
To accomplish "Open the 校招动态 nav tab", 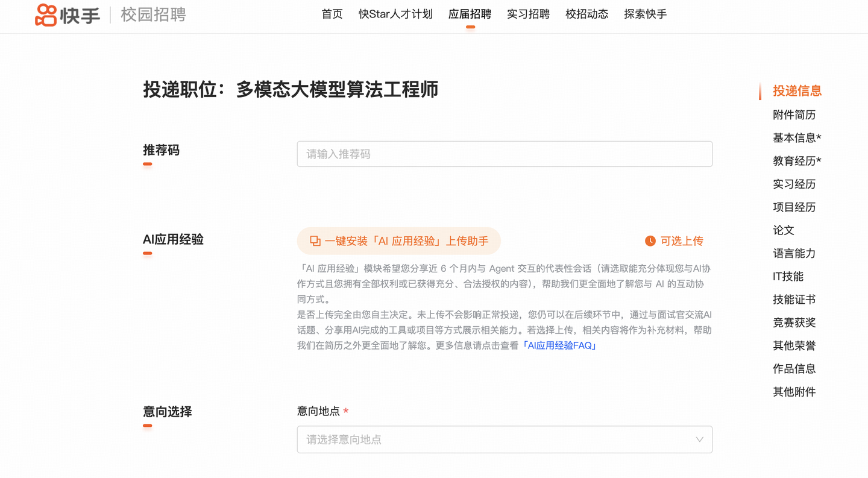I will [x=587, y=14].
